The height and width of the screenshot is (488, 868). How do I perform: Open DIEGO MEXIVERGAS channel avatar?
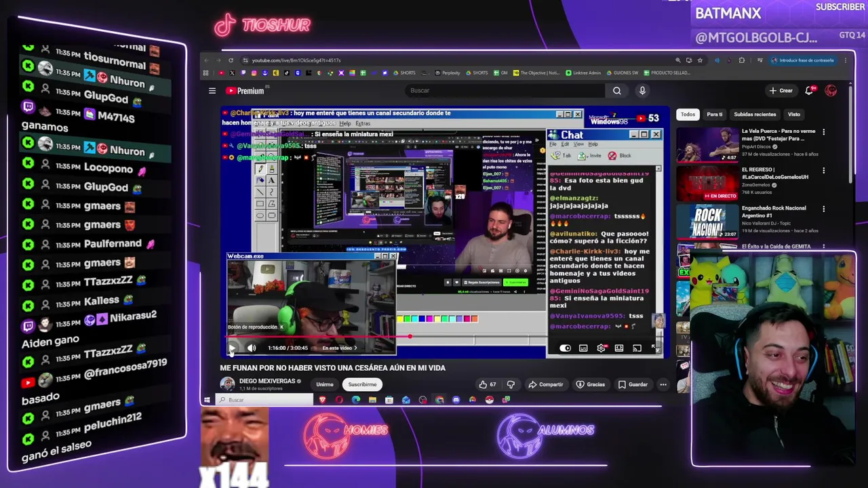click(x=227, y=384)
